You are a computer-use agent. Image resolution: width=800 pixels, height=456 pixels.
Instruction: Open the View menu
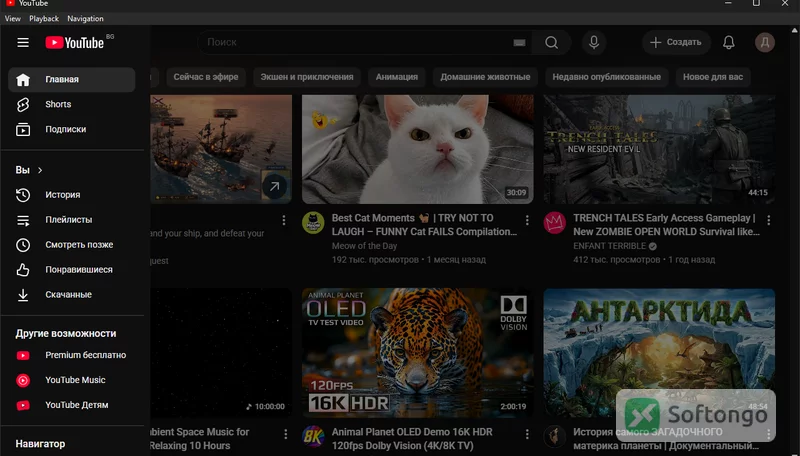[13, 18]
